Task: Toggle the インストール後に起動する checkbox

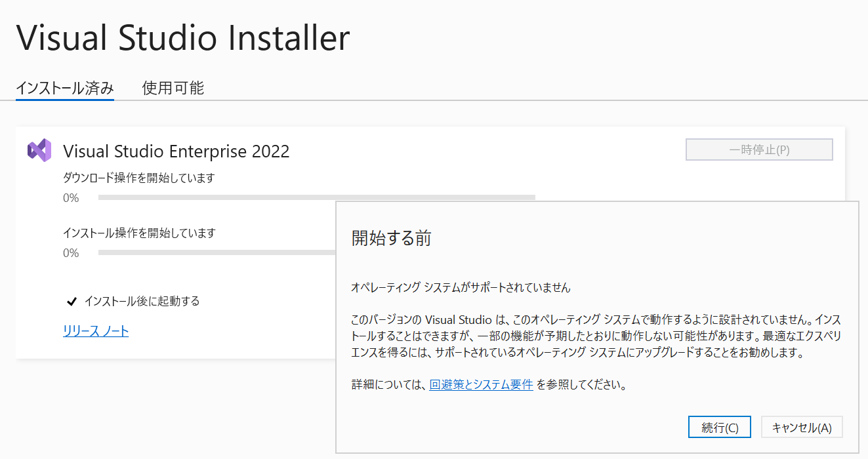Action: [72, 302]
